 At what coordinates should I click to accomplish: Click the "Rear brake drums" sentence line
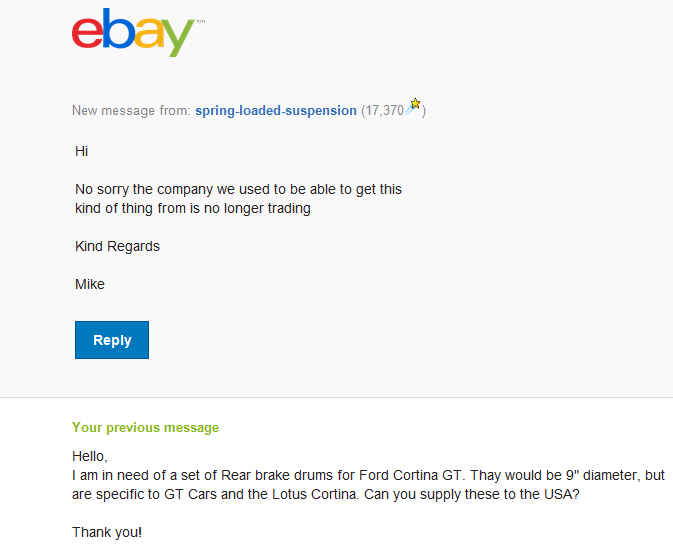click(x=368, y=475)
